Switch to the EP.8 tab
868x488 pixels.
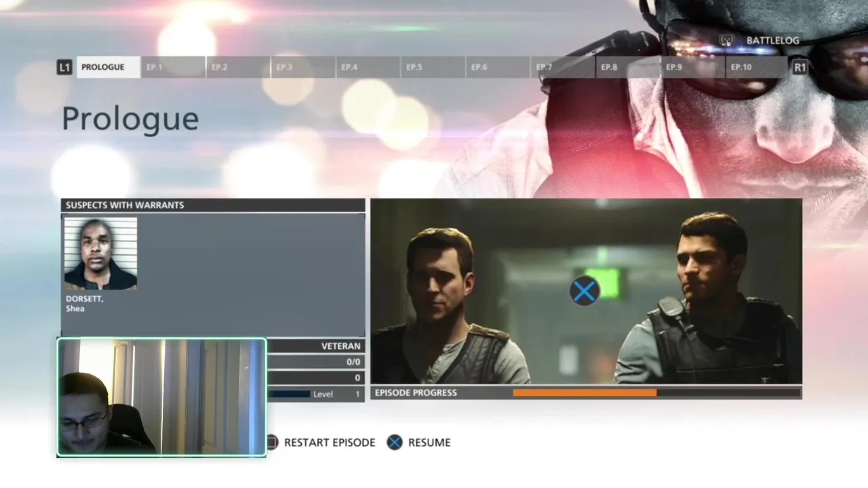point(628,67)
